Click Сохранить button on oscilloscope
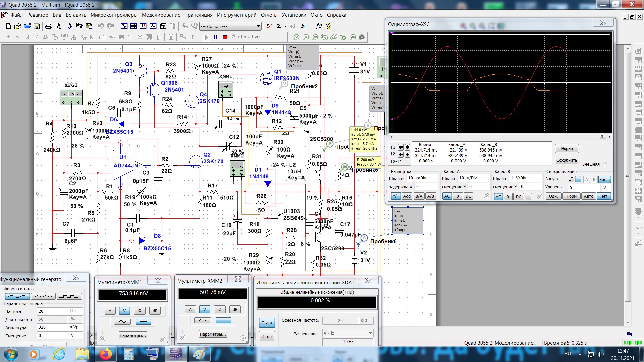Screen dimensions: 644x362 pos(567,160)
